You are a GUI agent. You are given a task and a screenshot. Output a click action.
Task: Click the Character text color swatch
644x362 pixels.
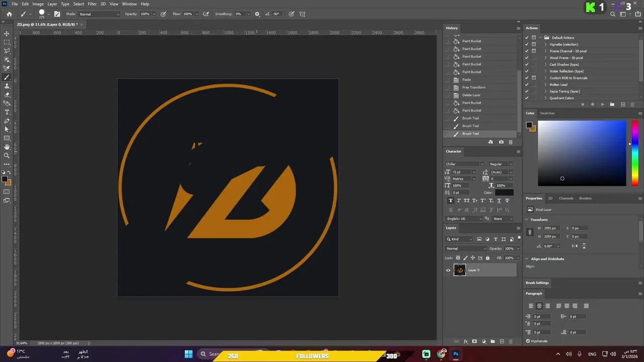coord(504,193)
